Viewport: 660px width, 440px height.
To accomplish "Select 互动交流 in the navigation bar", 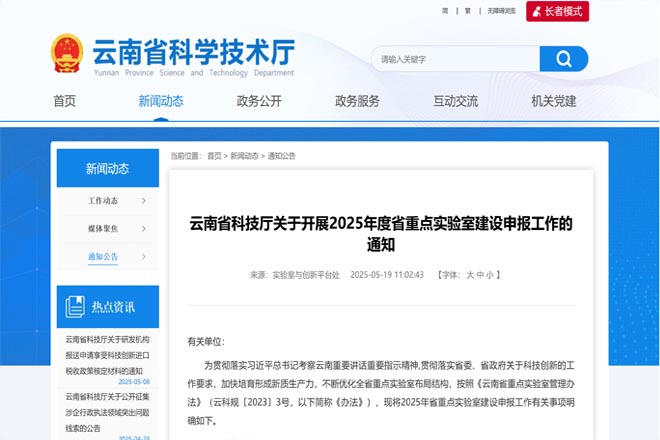I will click(x=455, y=101).
